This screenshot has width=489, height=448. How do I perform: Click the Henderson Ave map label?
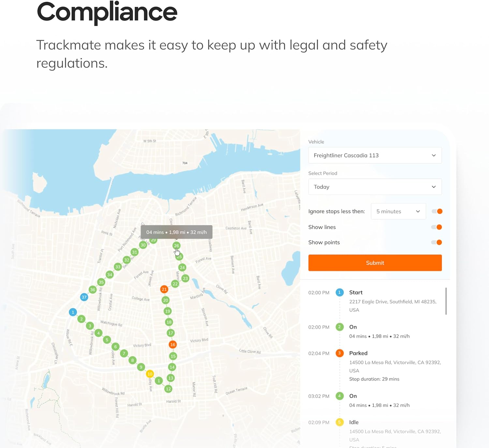coord(252,207)
